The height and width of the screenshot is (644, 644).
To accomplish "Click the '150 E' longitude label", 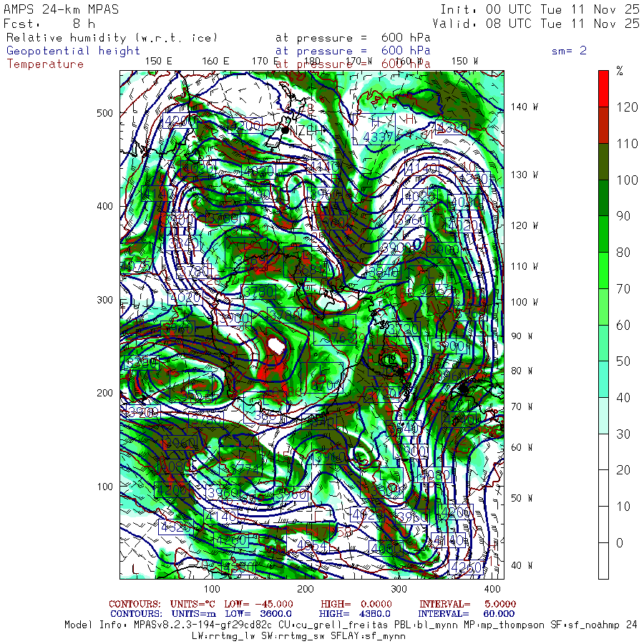I will 158,61.
